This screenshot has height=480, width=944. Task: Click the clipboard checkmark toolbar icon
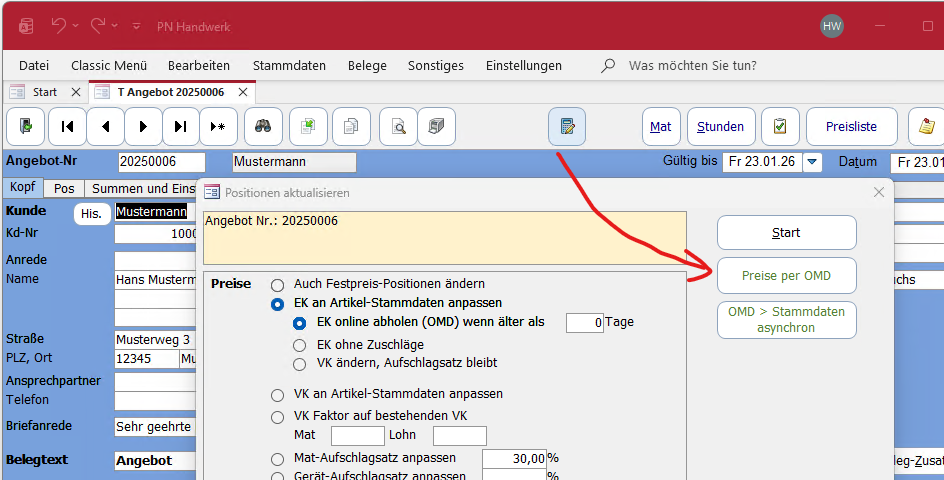[780, 127]
